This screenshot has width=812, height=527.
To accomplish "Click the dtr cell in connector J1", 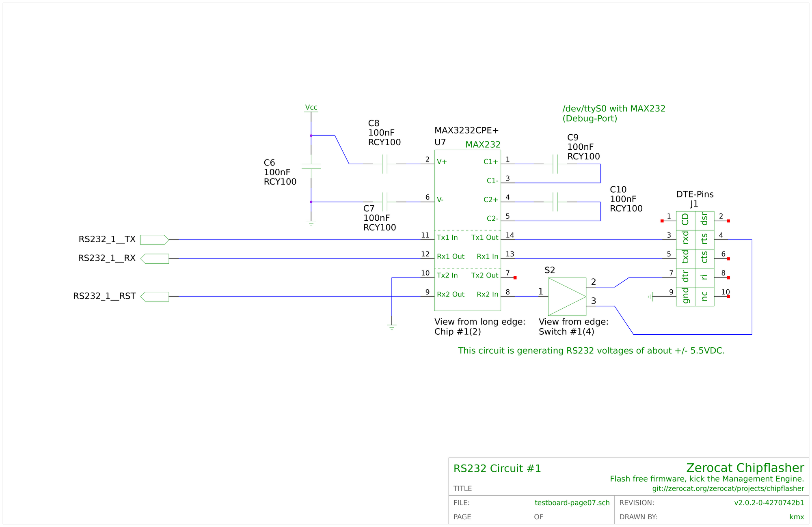I will click(686, 277).
